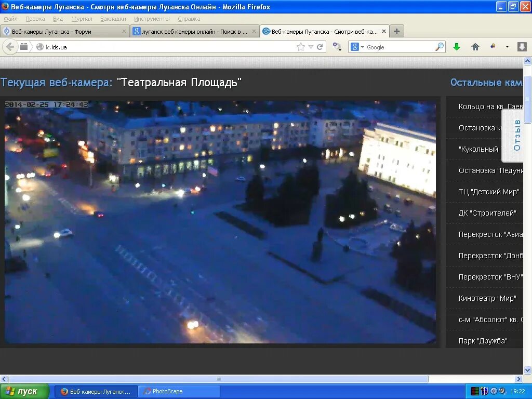532x399 pixels.
Task: Open the Справка menu
Action: 189,19
